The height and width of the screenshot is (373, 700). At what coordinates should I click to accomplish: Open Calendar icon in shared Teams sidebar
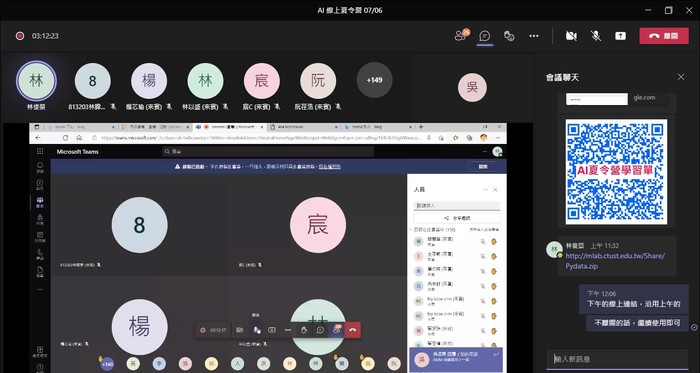40,237
